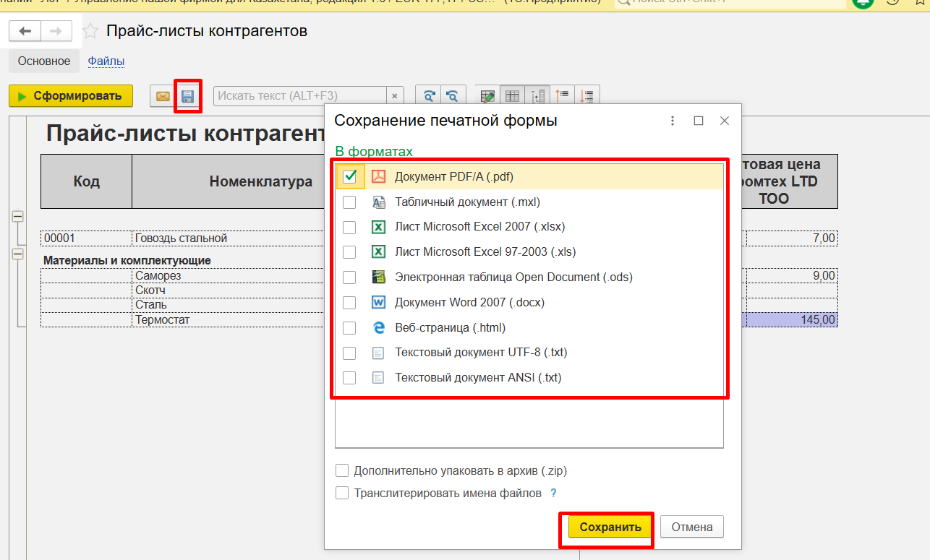930x560 pixels.
Task: Enable Дополнительно упаковать в архив (.zip)
Action: pos(343,471)
